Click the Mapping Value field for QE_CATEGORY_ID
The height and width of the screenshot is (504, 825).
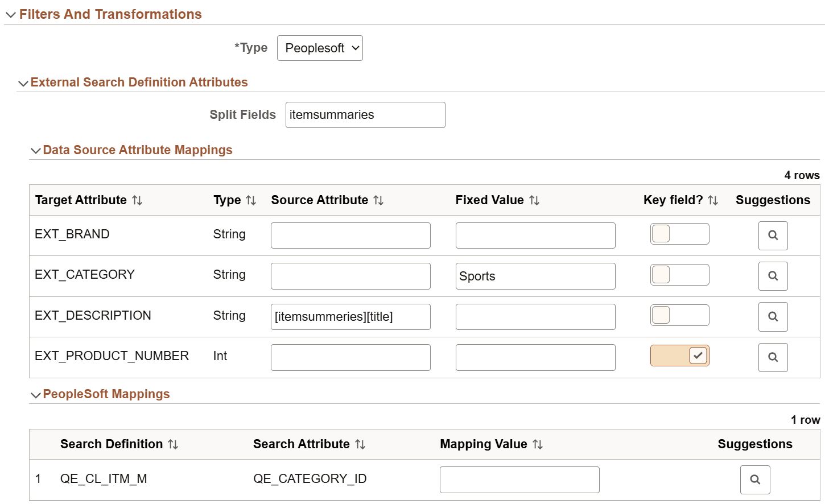[519, 480]
